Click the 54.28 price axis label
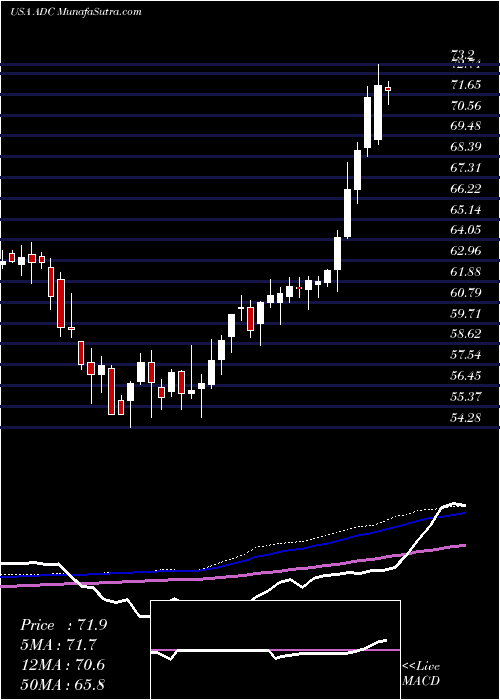The width and height of the screenshot is (500, 700). (466, 417)
